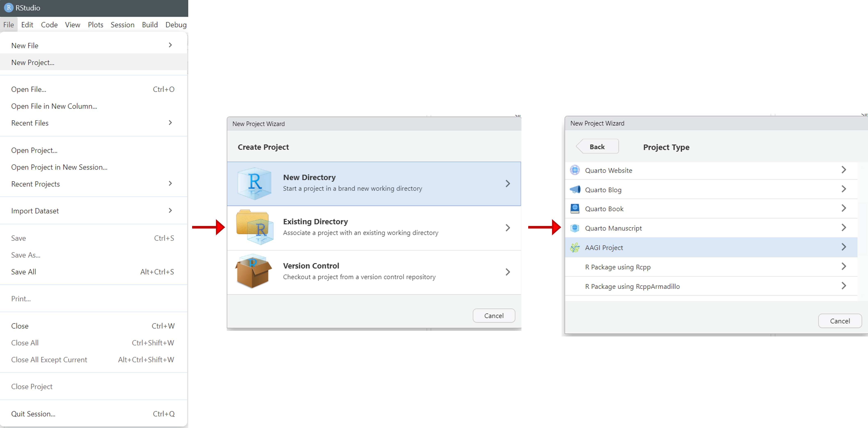Click the Version Control box icon

click(253, 271)
